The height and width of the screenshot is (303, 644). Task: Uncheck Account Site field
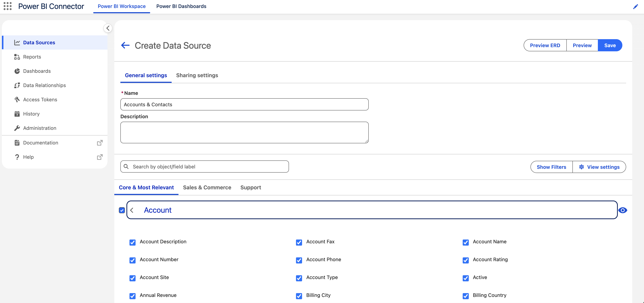pyautogui.click(x=133, y=278)
